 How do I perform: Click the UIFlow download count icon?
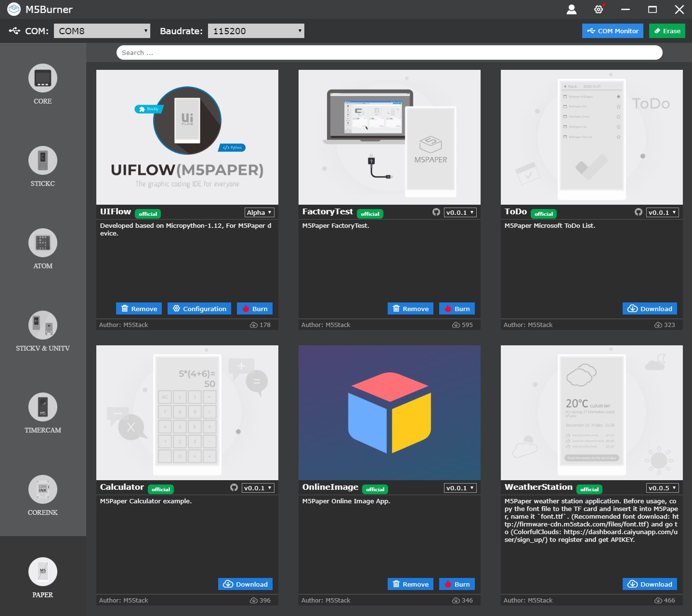coord(253,325)
